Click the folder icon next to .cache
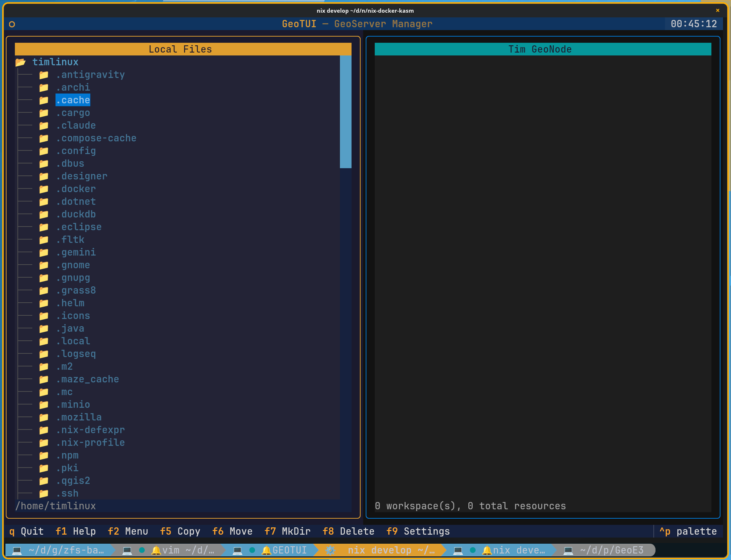Screen dimensions: 731x560 pyautogui.click(x=44, y=100)
